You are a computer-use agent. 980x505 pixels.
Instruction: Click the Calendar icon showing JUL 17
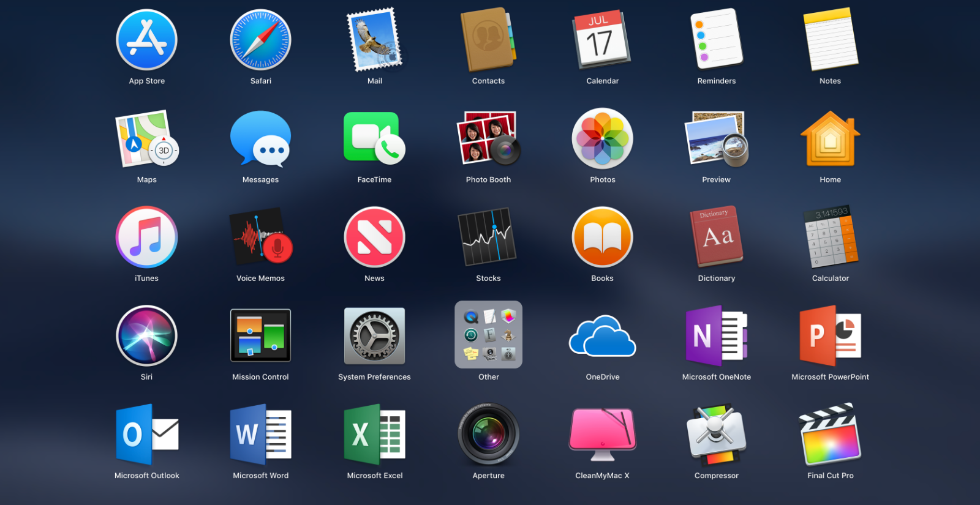pos(602,40)
